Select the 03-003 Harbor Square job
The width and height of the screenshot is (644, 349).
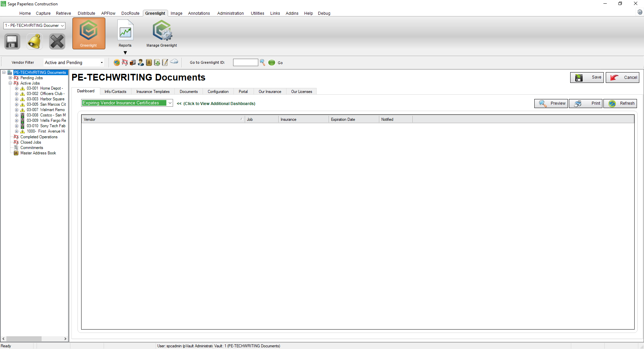point(46,99)
